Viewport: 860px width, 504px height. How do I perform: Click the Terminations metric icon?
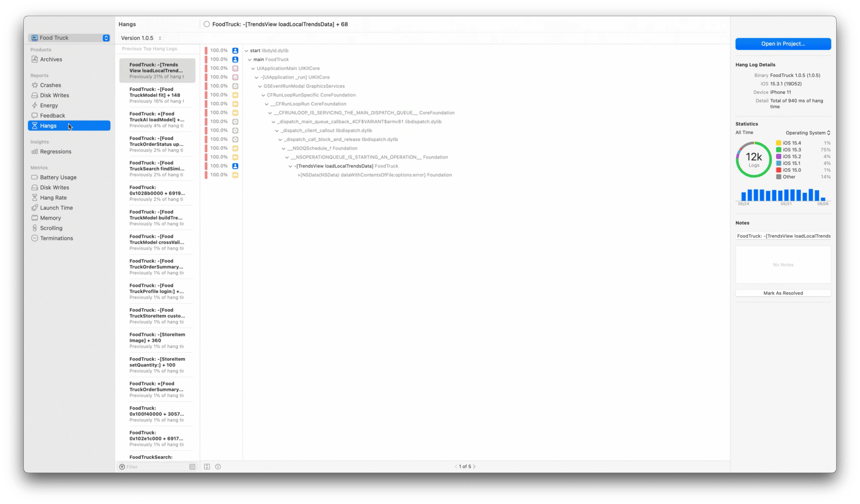[x=35, y=238]
